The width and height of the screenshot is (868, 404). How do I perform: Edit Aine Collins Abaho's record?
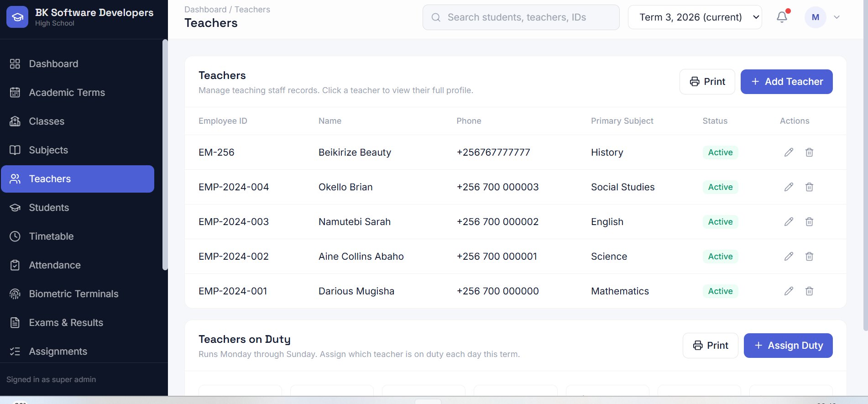coord(789,257)
